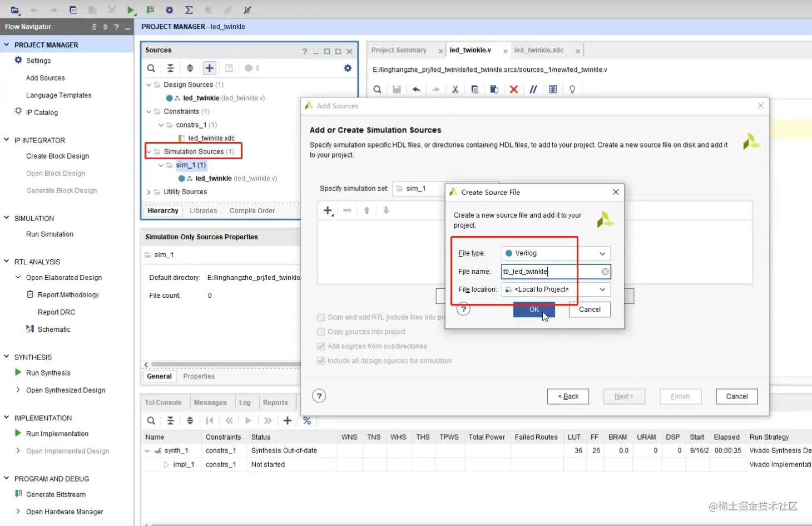Collapse the PROJECT MANAGER section in Flow Navigator
812x526 pixels.
[x=7, y=45]
